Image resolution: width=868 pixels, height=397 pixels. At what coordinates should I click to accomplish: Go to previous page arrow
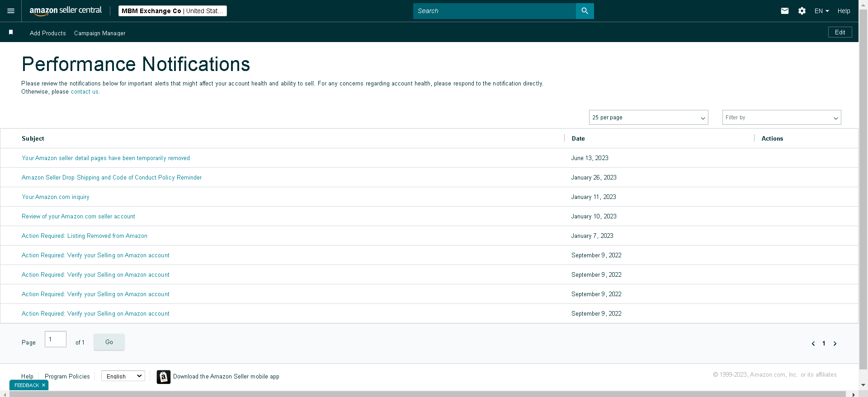coord(813,344)
